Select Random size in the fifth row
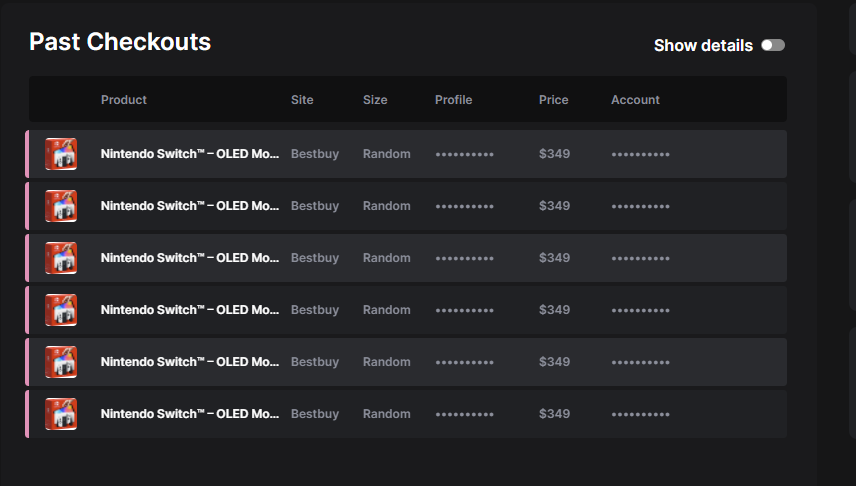 387,361
